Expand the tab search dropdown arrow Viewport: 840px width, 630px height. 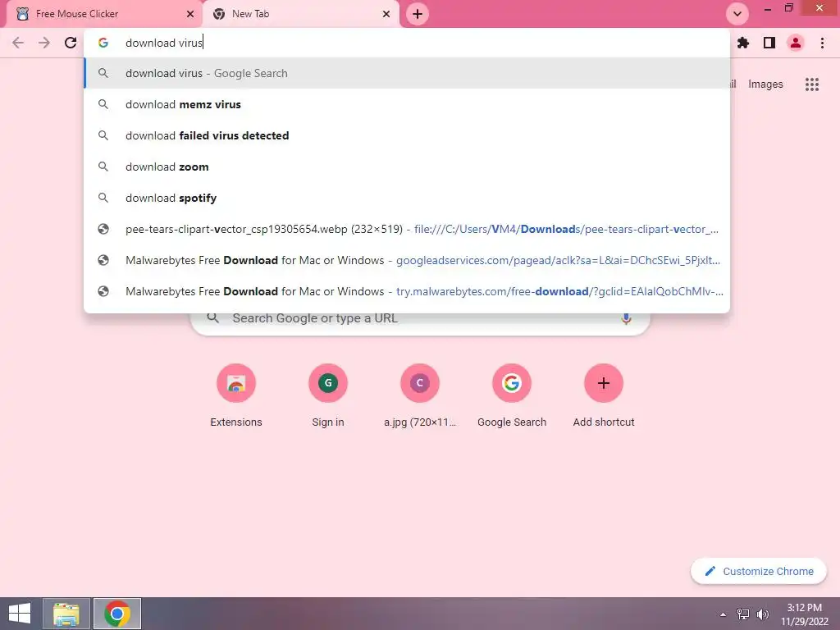click(737, 14)
